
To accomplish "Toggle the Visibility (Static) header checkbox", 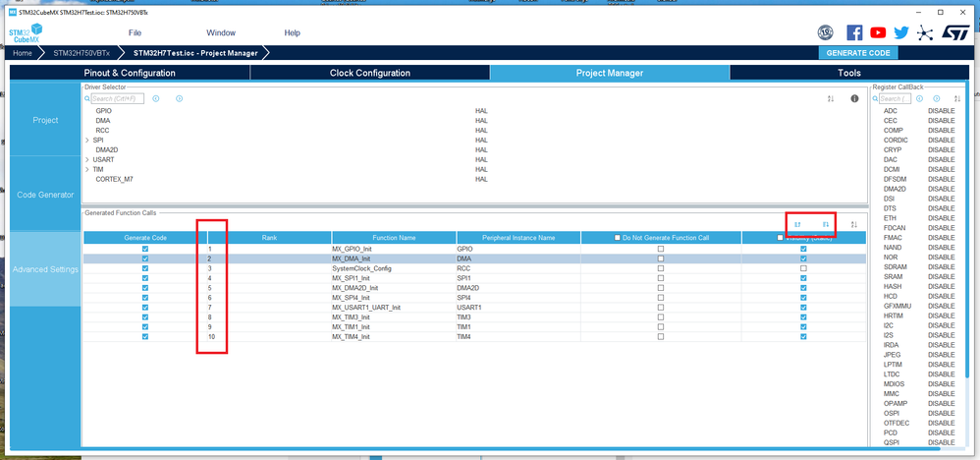I will click(x=780, y=238).
